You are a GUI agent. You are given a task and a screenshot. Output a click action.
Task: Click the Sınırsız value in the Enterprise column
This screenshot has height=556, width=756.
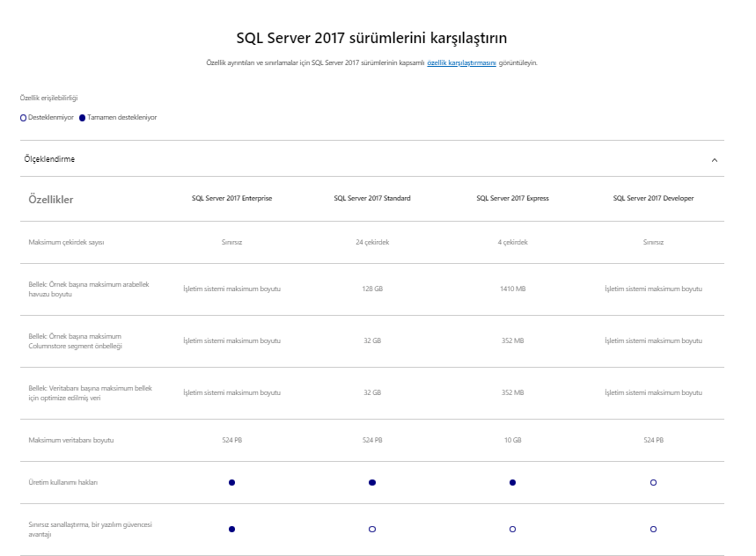pos(232,242)
